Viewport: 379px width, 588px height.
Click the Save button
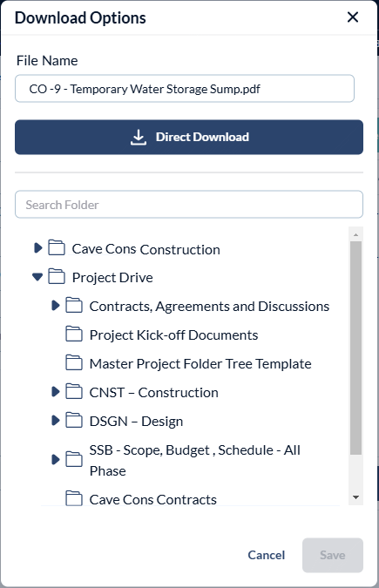point(333,555)
